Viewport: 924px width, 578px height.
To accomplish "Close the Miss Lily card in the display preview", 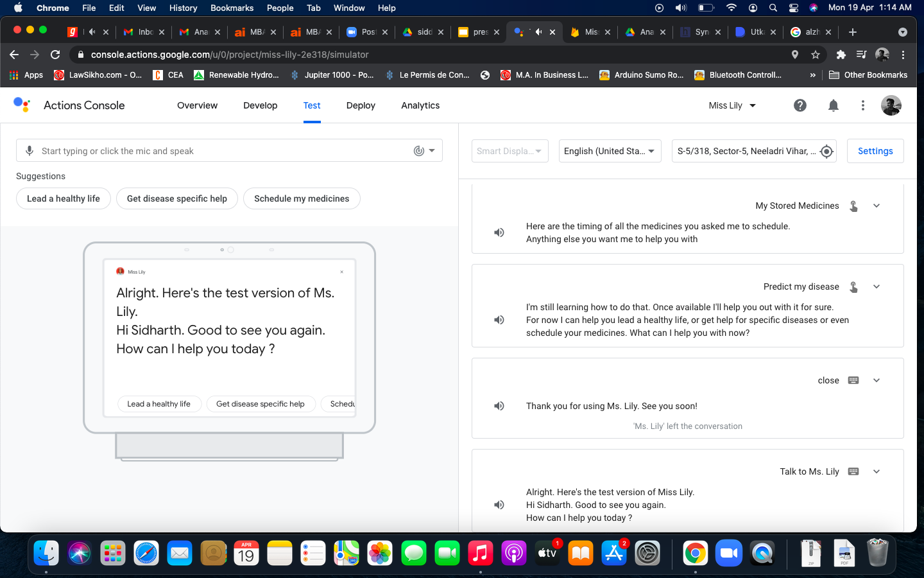I will 341,272.
